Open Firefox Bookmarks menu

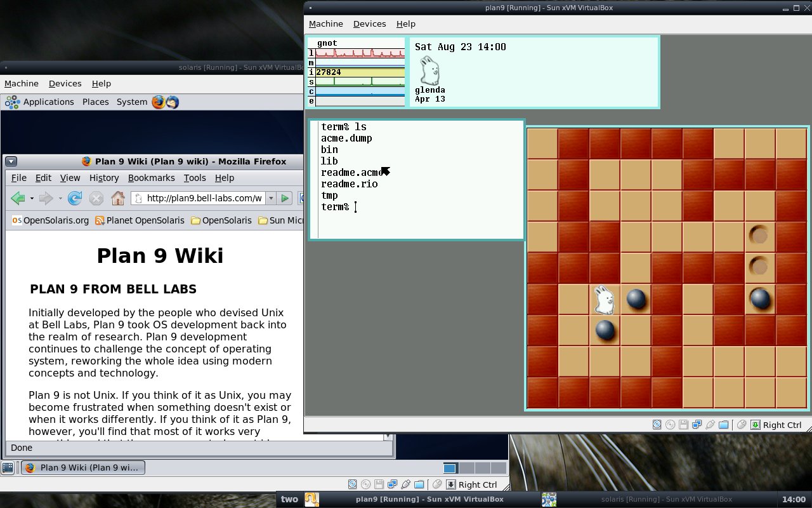(x=152, y=178)
